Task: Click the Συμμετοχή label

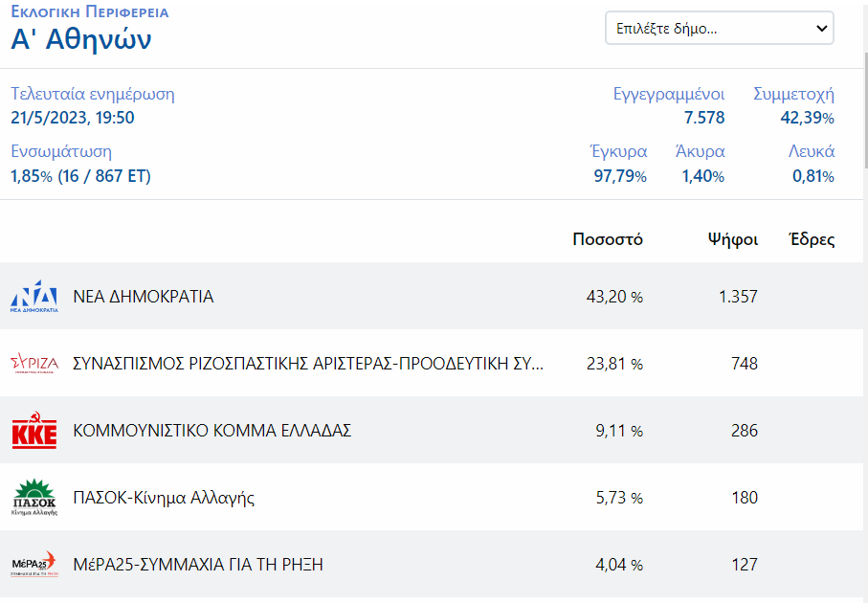Action: 793,94
